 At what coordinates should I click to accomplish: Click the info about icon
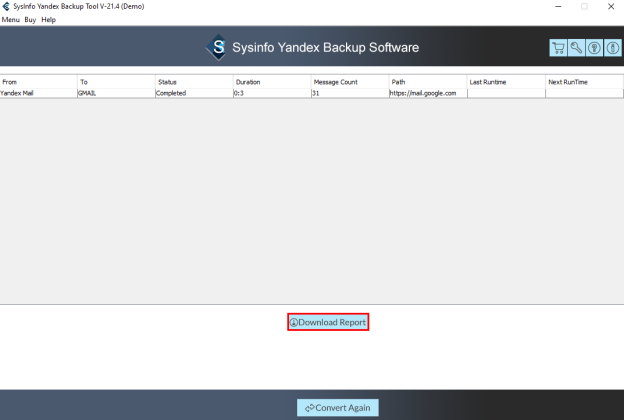611,48
